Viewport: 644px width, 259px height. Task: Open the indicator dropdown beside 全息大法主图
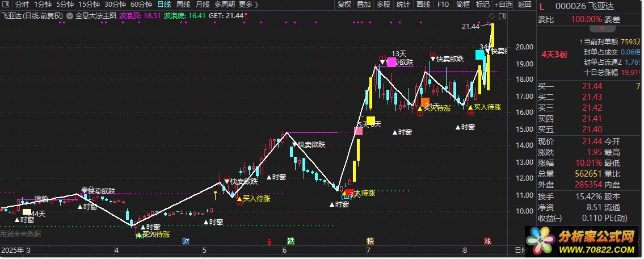(69, 16)
